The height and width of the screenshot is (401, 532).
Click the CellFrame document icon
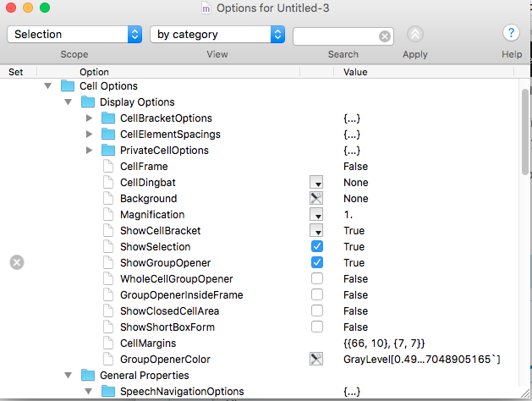click(x=107, y=167)
